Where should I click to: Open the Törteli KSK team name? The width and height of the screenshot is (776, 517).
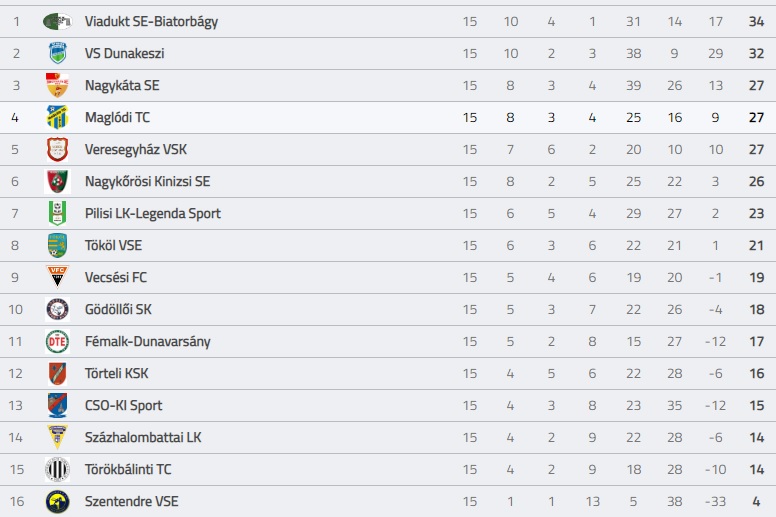click(x=116, y=374)
